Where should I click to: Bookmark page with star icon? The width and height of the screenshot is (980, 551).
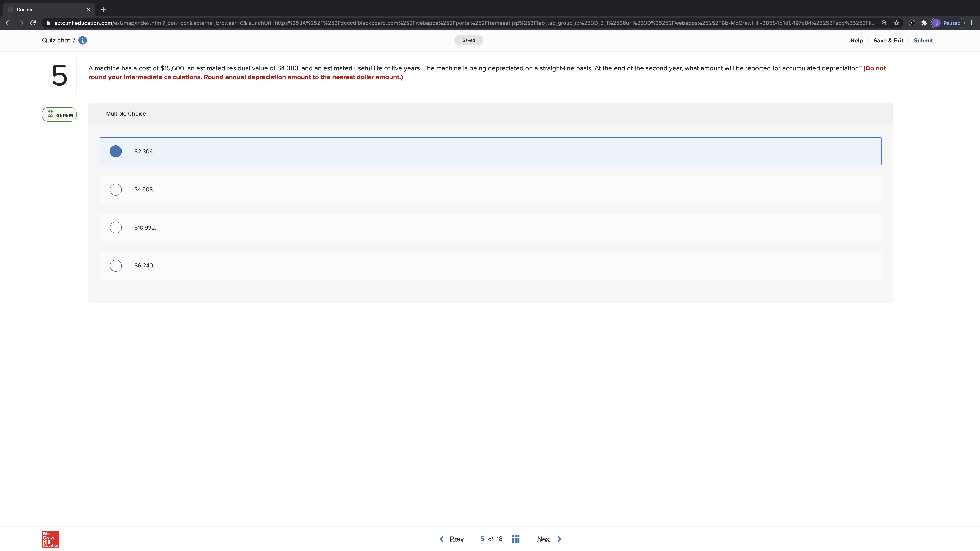point(896,23)
